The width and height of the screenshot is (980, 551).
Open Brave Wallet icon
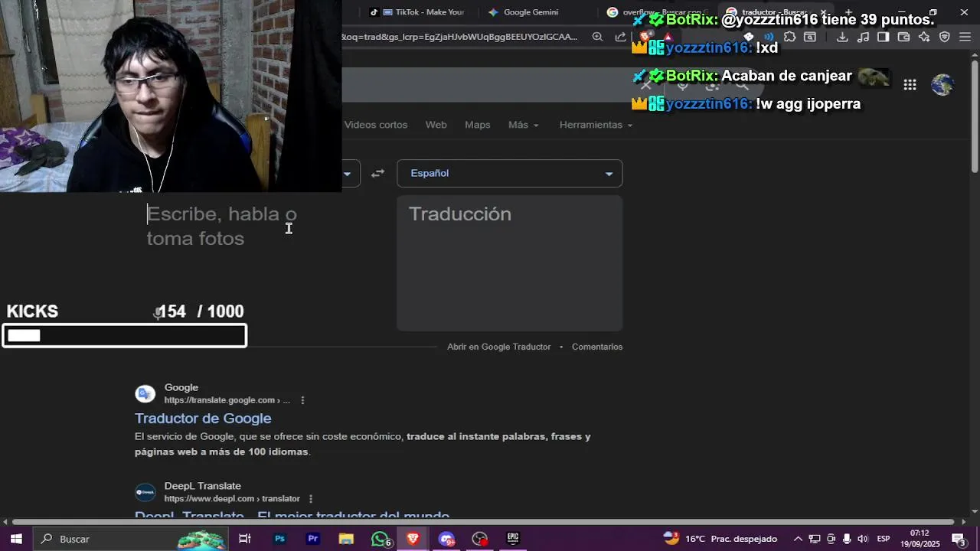tap(903, 37)
